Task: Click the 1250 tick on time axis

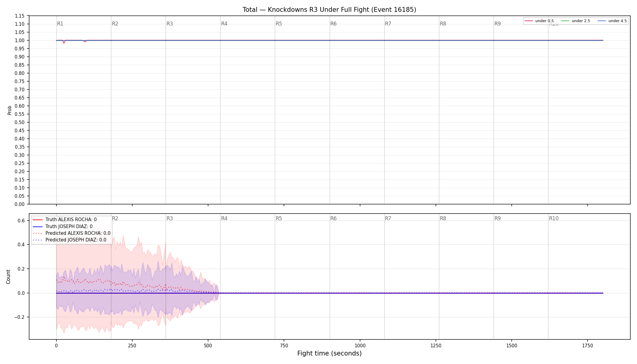Action: (436, 345)
